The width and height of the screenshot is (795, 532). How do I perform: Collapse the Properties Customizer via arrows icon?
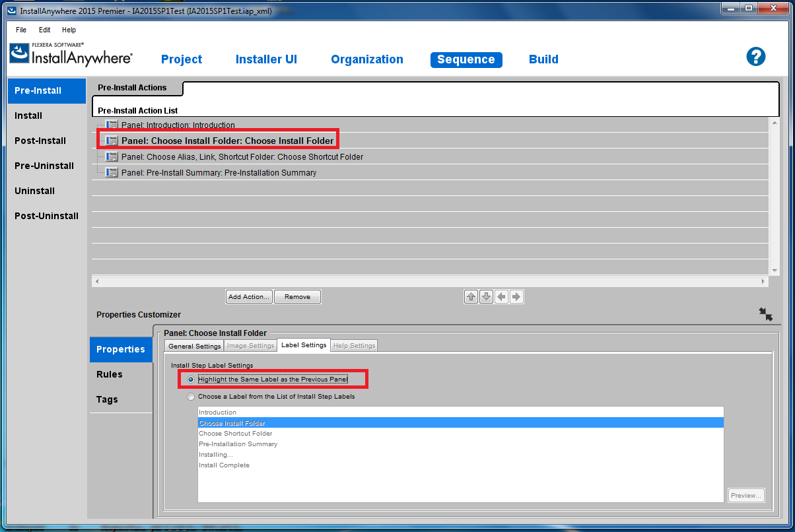pos(766,314)
